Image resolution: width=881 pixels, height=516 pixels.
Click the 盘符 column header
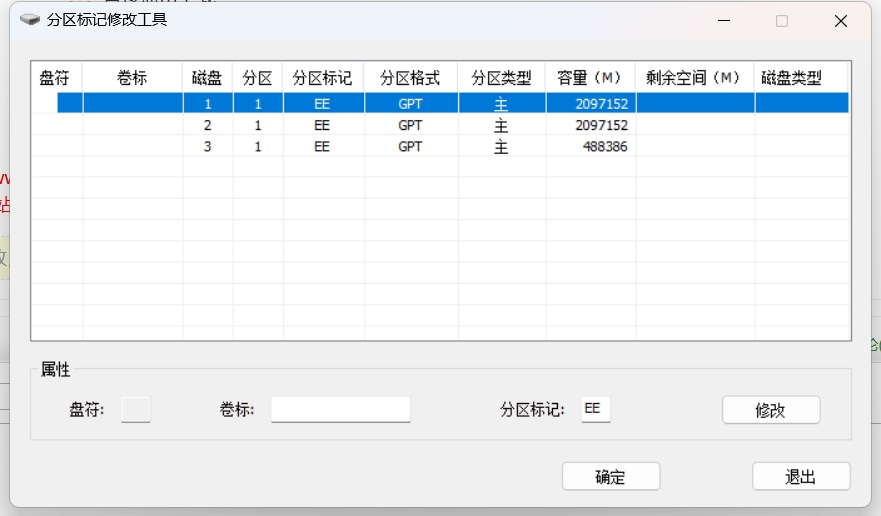coord(56,78)
